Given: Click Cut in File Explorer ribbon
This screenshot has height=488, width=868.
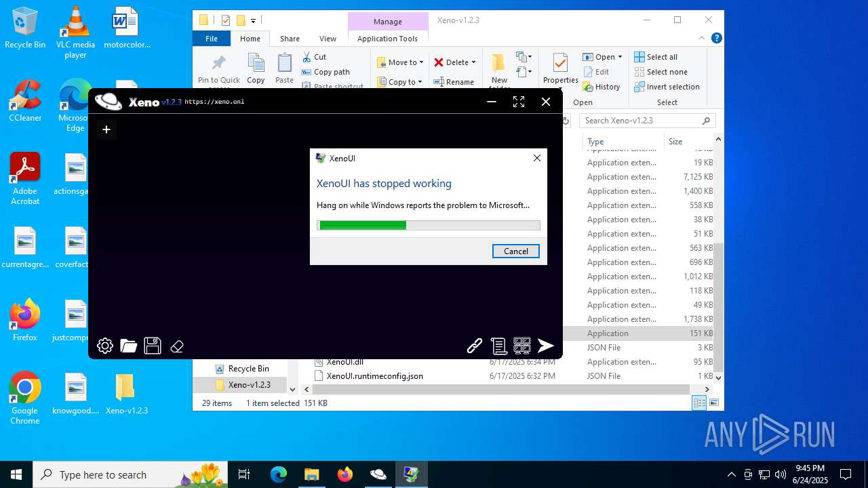Looking at the screenshot, I should pos(314,57).
